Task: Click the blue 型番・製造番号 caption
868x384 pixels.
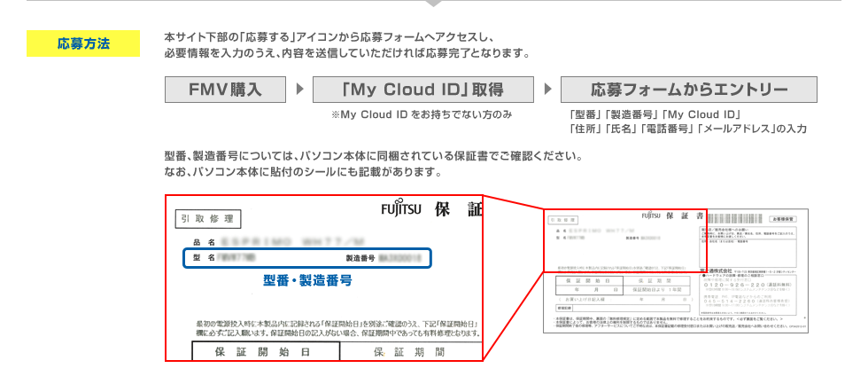Action: pyautogui.click(x=307, y=280)
